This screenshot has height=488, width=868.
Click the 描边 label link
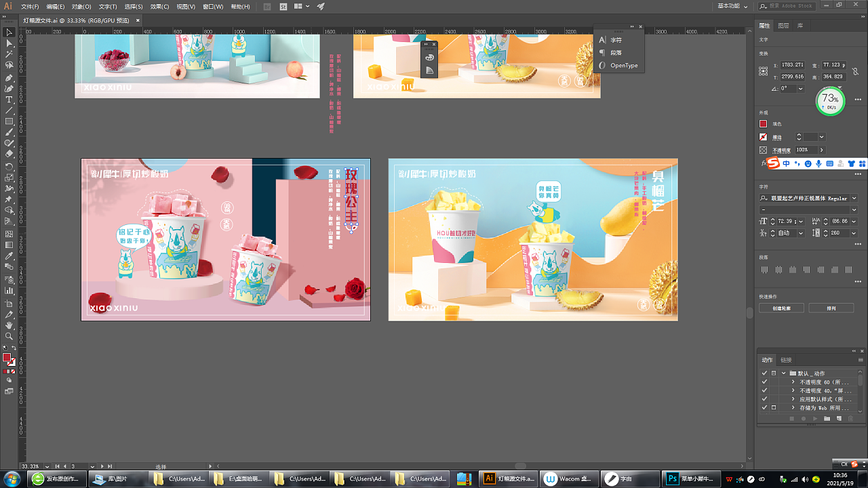pos(777,137)
